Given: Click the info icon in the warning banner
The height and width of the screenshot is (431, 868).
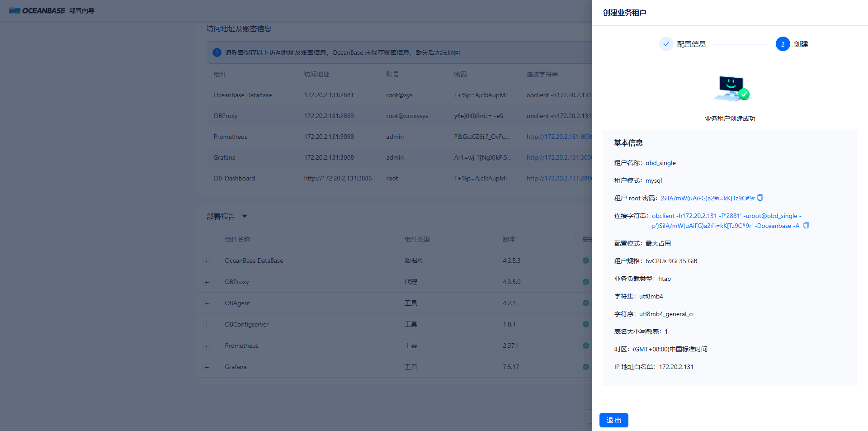Looking at the screenshot, I should 217,52.
